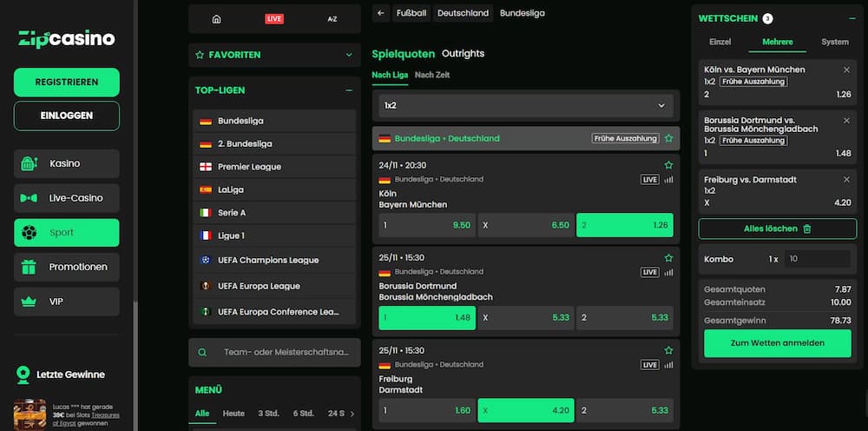The height and width of the screenshot is (431, 868).
Task: Toggle Köln home win odds 9.50
Action: point(427,225)
